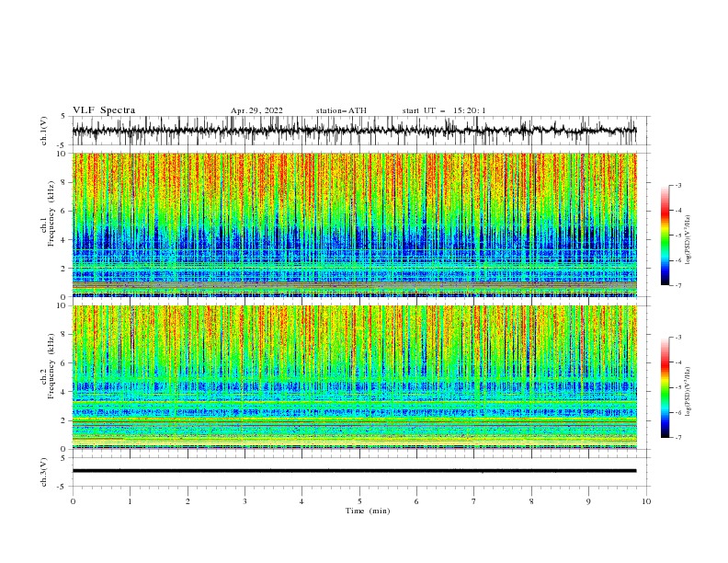728x563 pixels.
Task: Click the 4 kHz tick on the ch.1 frequency axis
Action: 64,240
